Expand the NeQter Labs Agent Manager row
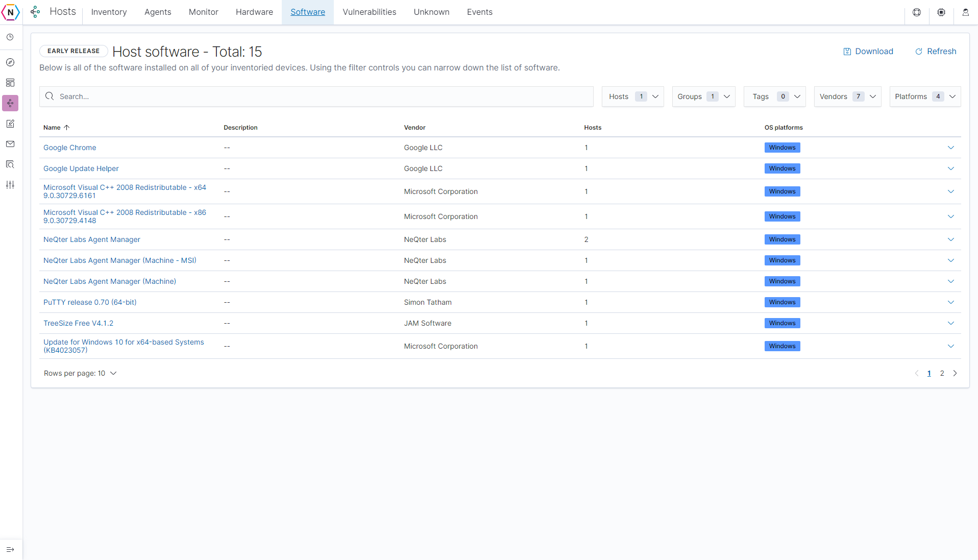The image size is (978, 560). pyautogui.click(x=951, y=239)
